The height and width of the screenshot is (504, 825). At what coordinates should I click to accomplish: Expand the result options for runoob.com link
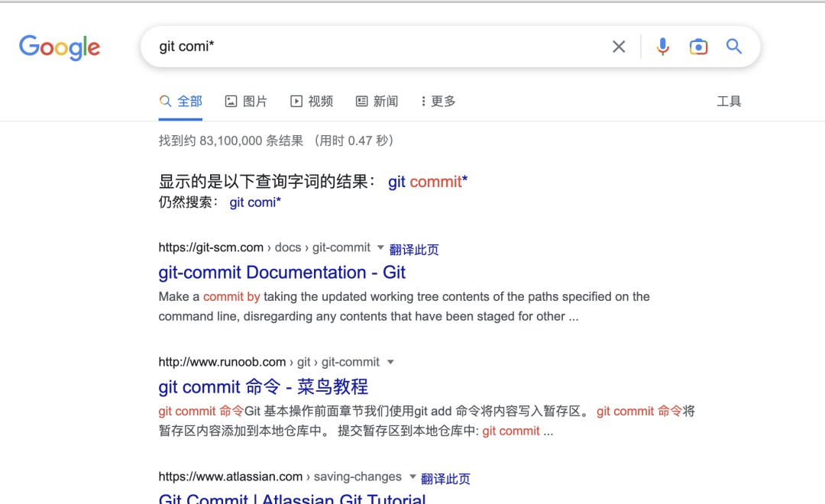390,361
